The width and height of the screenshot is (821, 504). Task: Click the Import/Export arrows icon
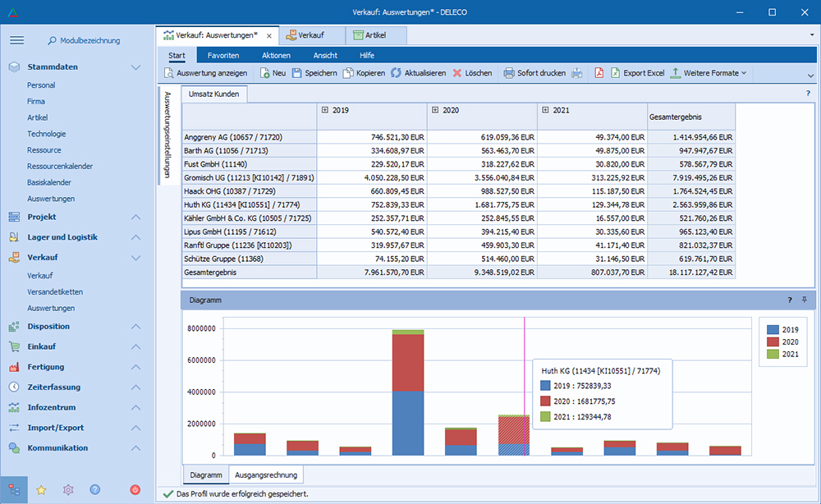pyautogui.click(x=14, y=428)
